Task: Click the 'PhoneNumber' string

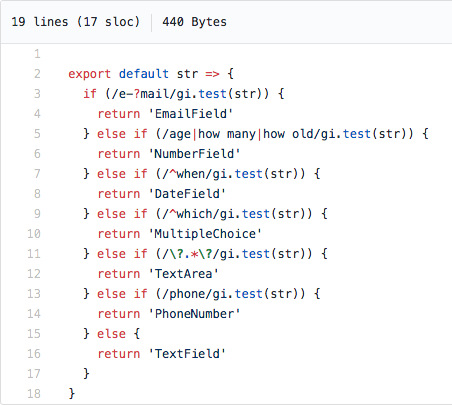Action: pos(194,314)
